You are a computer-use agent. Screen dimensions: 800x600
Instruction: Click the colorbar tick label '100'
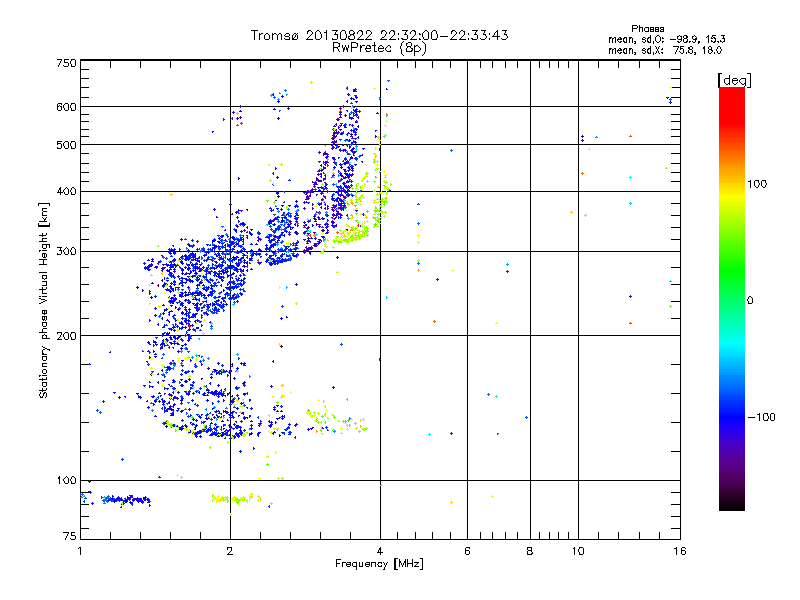[x=757, y=184]
